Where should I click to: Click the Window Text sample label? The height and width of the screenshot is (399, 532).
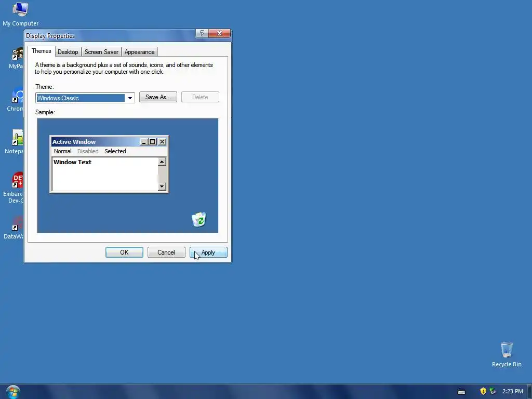tap(72, 162)
